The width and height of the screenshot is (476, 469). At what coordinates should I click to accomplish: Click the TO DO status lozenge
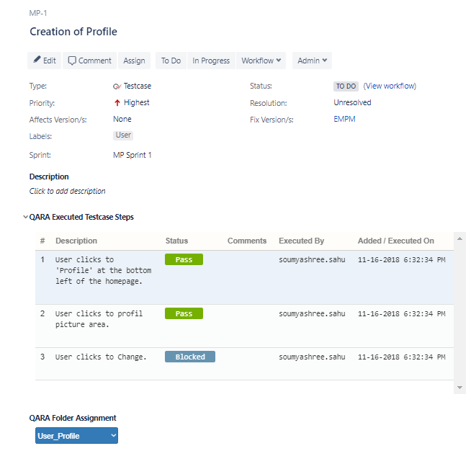(x=346, y=86)
